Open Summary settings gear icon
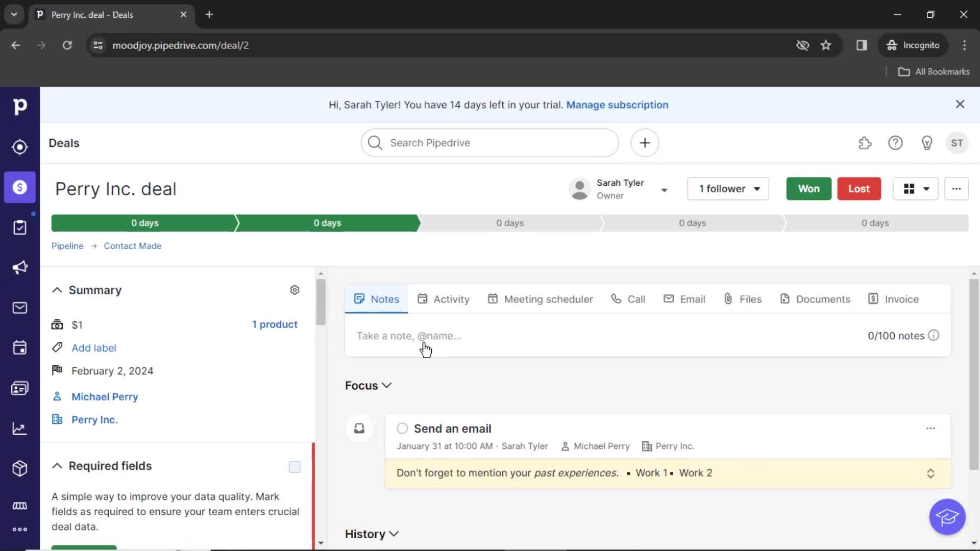Viewport: 980px width, 551px height. 295,290
